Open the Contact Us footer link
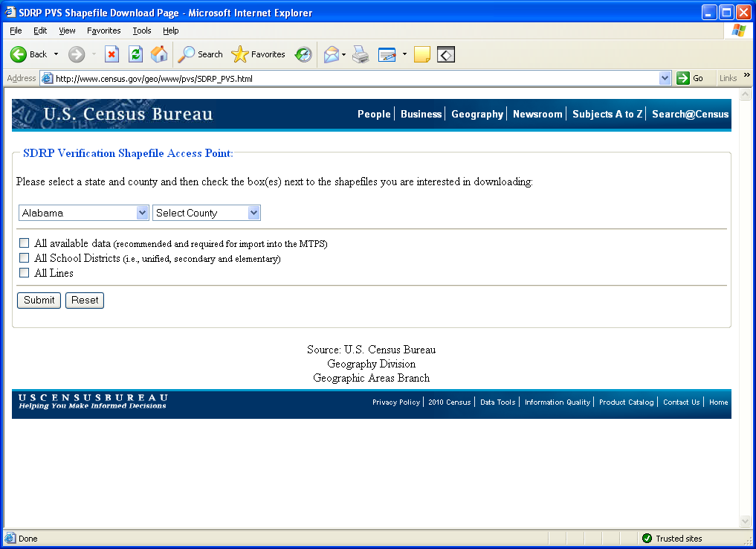756x549 pixels. [681, 402]
